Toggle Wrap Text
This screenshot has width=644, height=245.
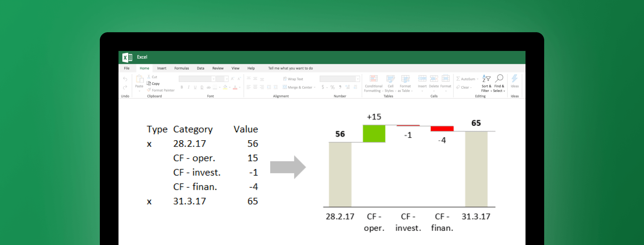click(x=293, y=79)
